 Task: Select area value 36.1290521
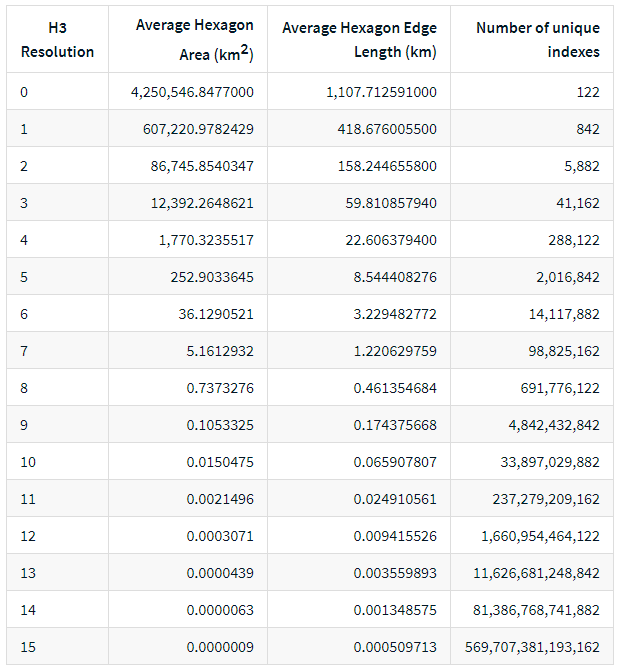(x=216, y=314)
